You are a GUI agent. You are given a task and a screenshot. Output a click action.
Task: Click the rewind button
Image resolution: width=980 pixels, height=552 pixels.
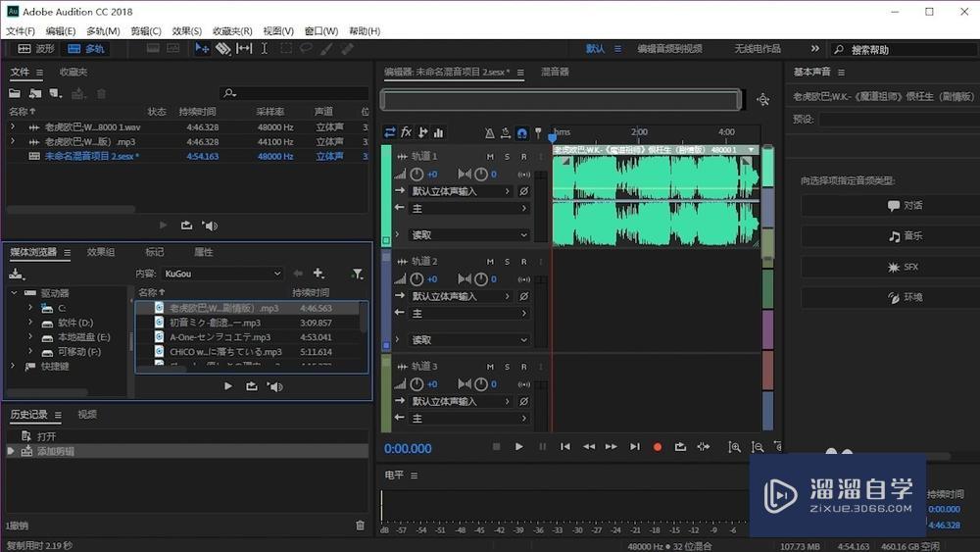pyautogui.click(x=589, y=446)
